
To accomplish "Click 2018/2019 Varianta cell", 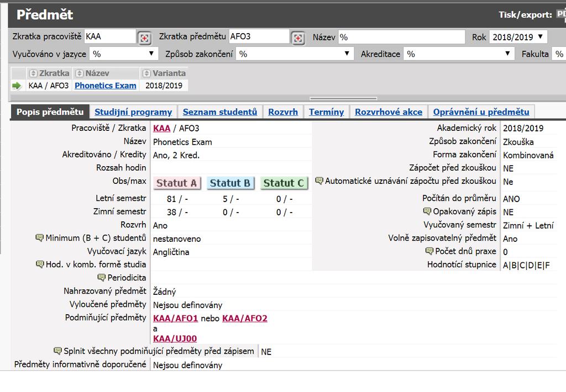I will point(164,86).
